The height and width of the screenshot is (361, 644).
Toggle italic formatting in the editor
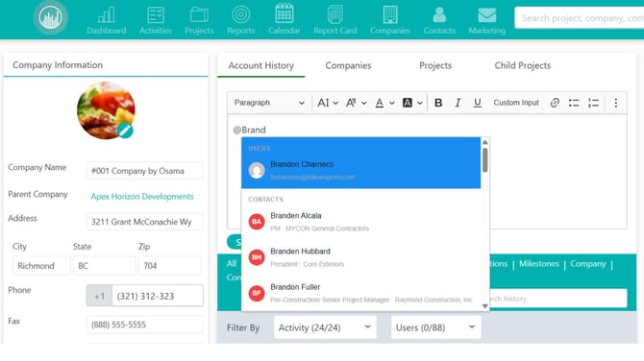(x=458, y=103)
